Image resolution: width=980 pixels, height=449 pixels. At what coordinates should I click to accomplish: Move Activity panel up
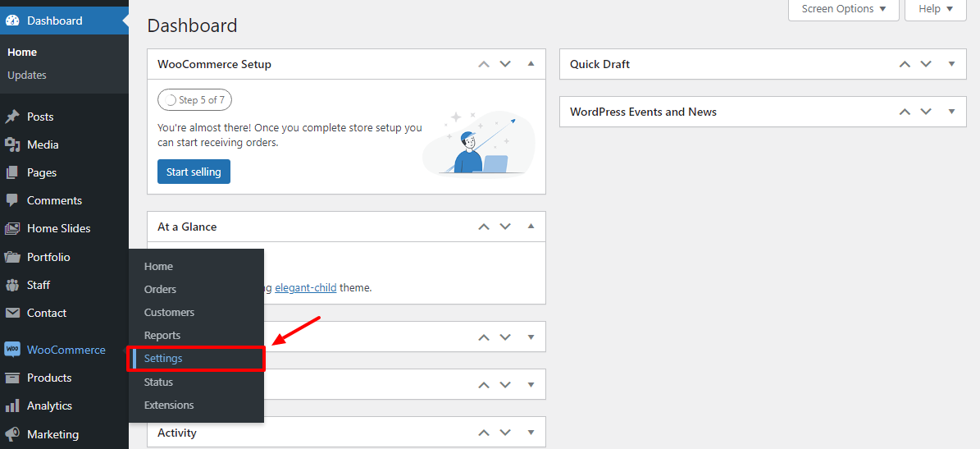483,432
